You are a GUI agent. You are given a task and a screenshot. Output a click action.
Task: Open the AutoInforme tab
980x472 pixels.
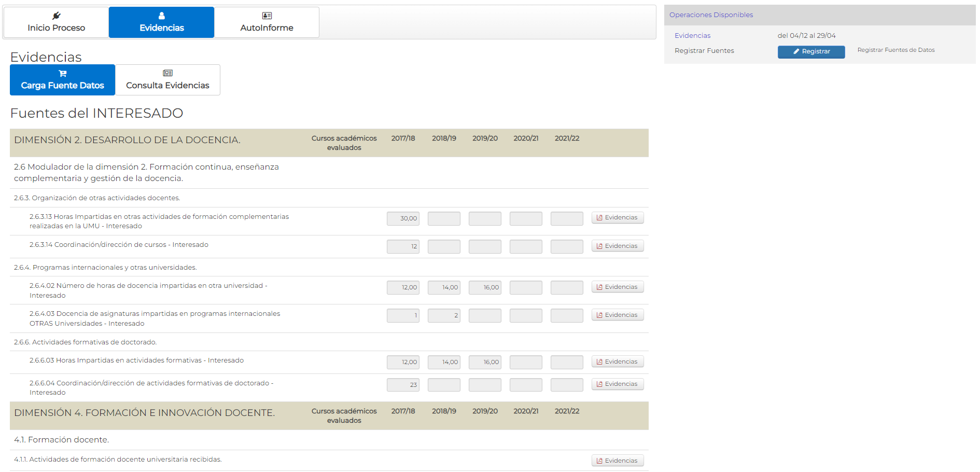tap(267, 22)
